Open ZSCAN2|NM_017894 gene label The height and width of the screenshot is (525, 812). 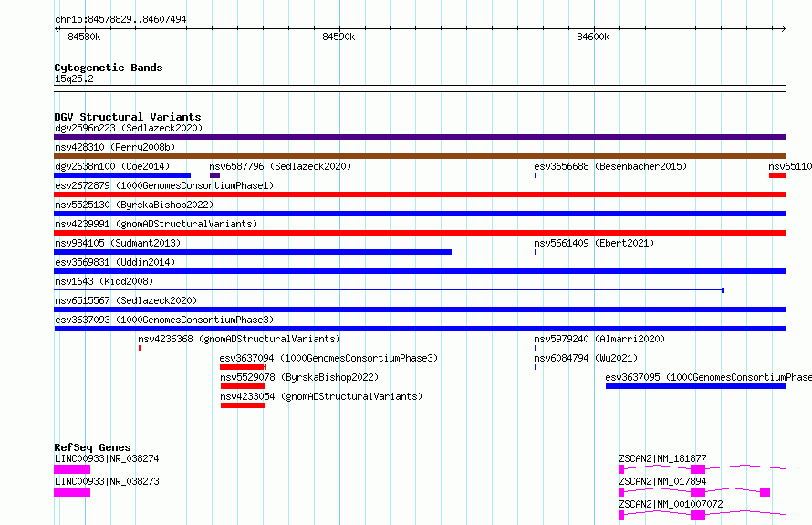(x=662, y=481)
